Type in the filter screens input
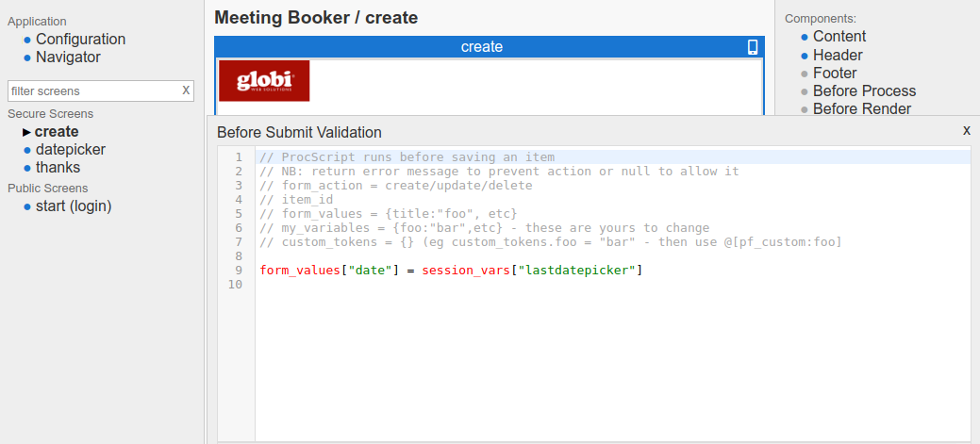Viewport: 980px width, 444px height. (92, 91)
